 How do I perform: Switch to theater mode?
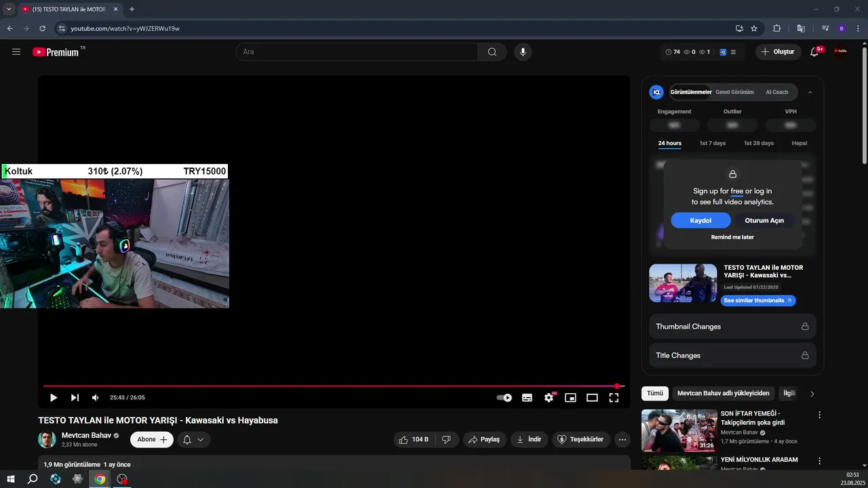(x=592, y=398)
